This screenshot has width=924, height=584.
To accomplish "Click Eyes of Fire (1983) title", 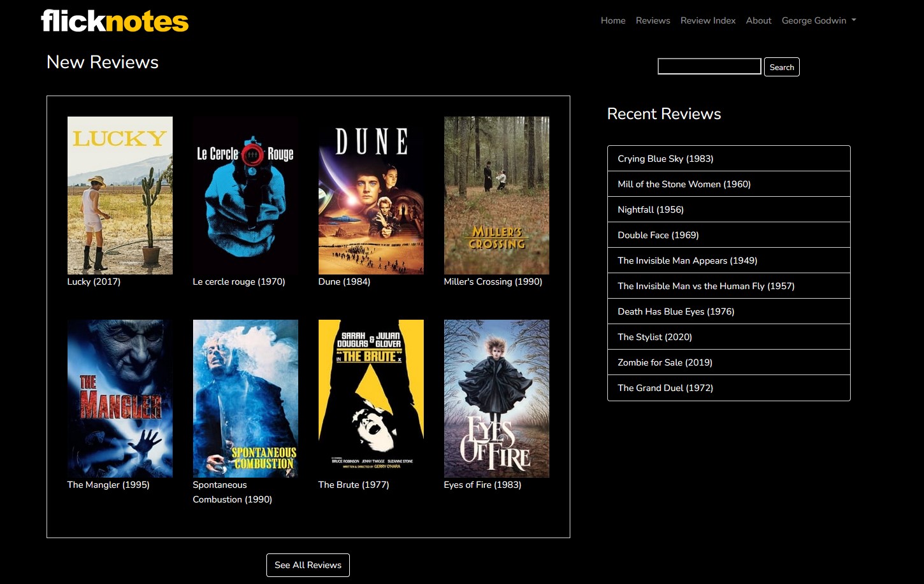I will pyautogui.click(x=482, y=485).
